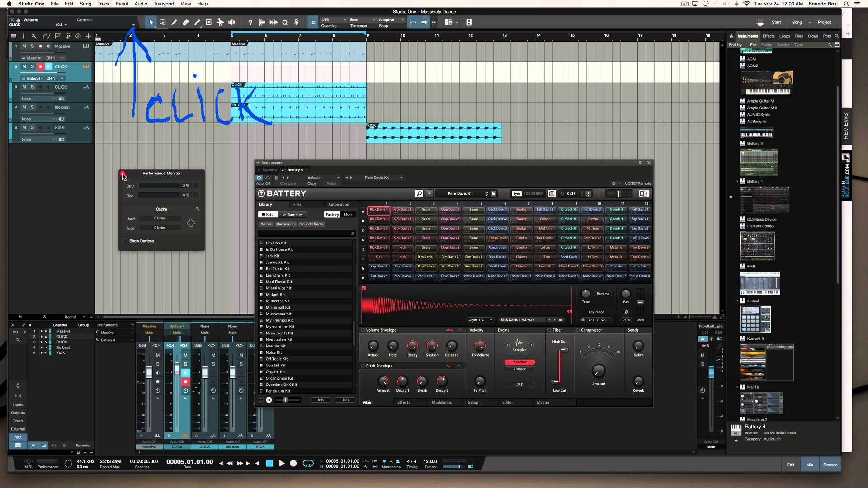The image size is (868, 488).
Task: Mute the Massive track
Action: pos(24,46)
